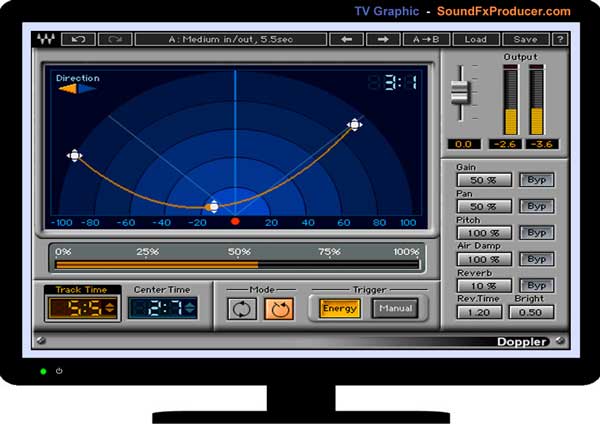Image resolution: width=600 pixels, height=424 pixels.
Task: Click the SoundFxProducer.com link text
Action: coord(504,11)
